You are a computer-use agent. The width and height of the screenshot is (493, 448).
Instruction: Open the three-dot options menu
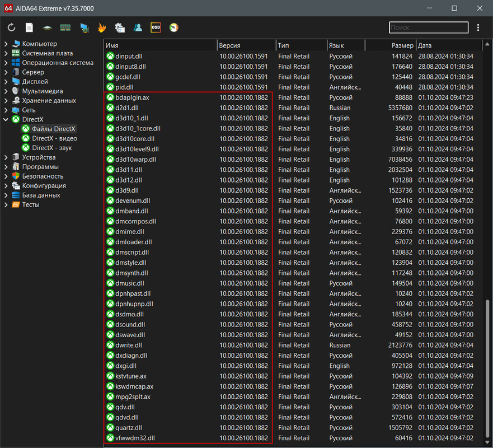pyautogui.click(x=478, y=27)
